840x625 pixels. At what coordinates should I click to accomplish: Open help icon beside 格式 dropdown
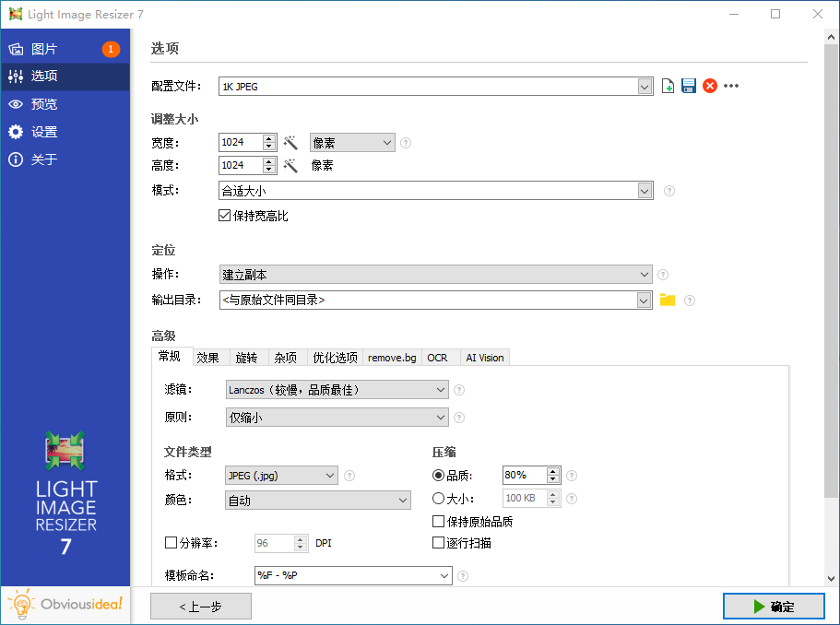pyautogui.click(x=349, y=476)
